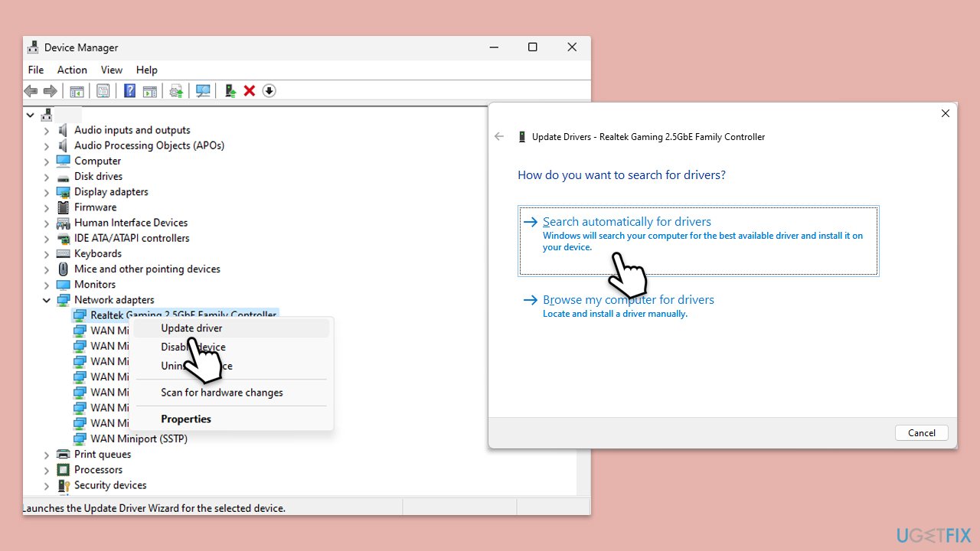This screenshot has width=980, height=551.
Task: Collapse the Network adapters node
Action: [47, 300]
